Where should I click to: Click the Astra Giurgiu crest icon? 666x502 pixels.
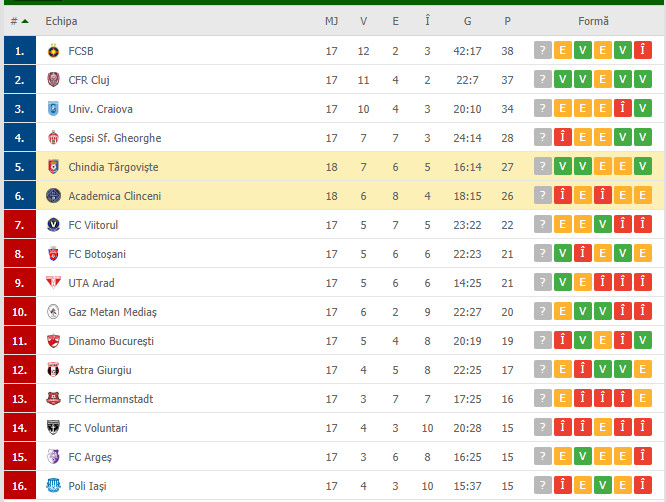point(53,369)
